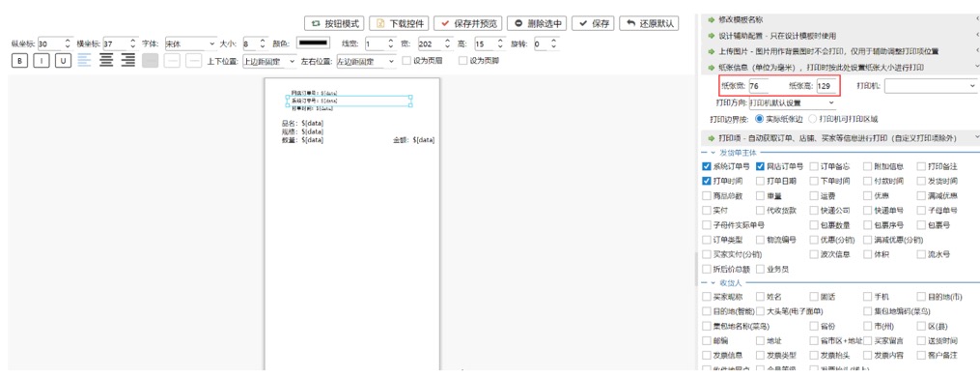Check 买家留言 checkbox
Viewport: 980px width, 377px height.
(x=867, y=340)
